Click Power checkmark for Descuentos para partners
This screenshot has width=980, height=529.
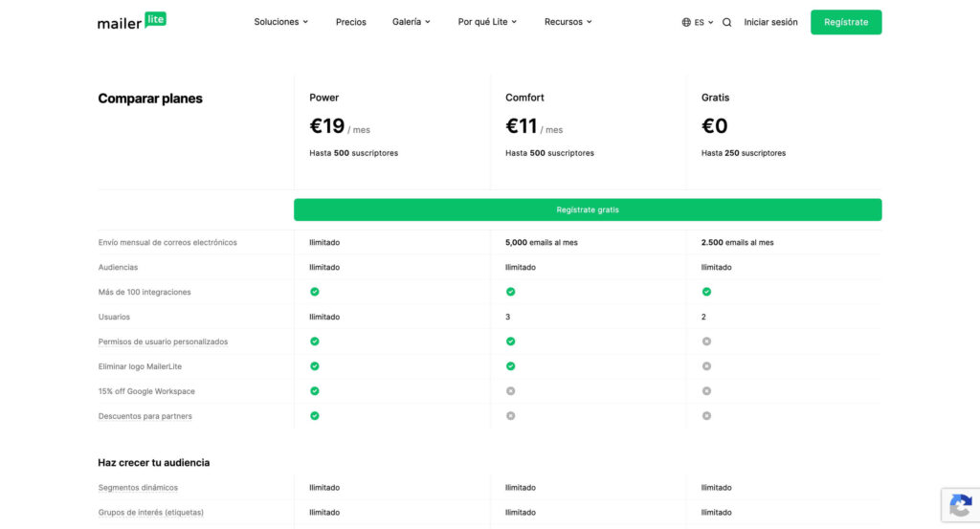(314, 416)
